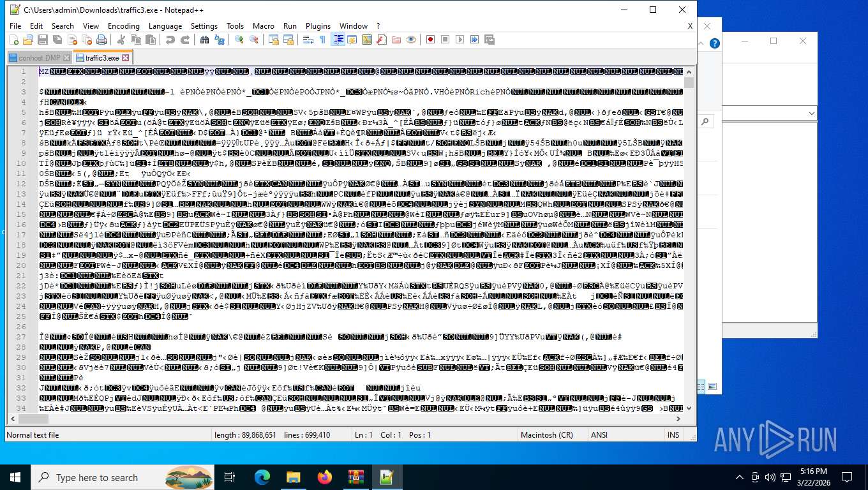This screenshot has height=490, width=868.
Task: Open the Search menu
Action: pyautogui.click(x=63, y=26)
